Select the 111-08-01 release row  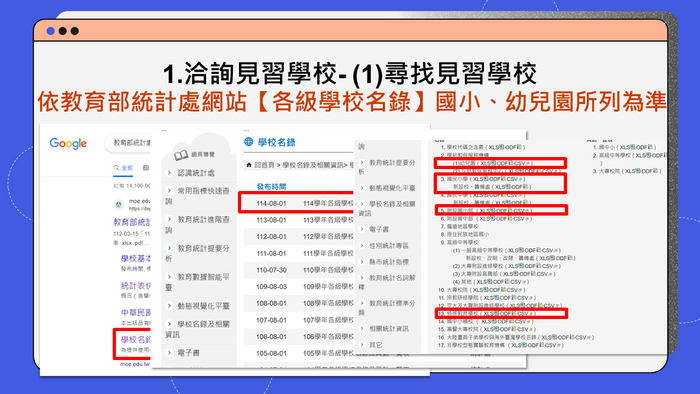click(298, 253)
